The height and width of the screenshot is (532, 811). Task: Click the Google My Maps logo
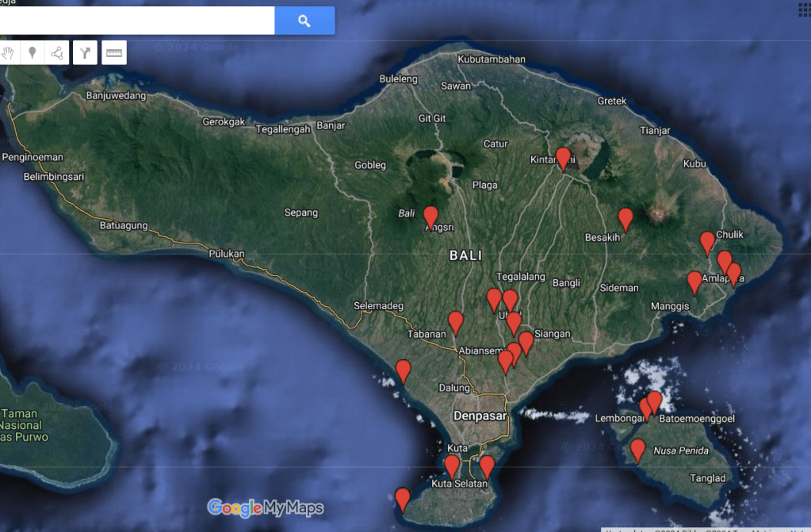click(x=266, y=507)
